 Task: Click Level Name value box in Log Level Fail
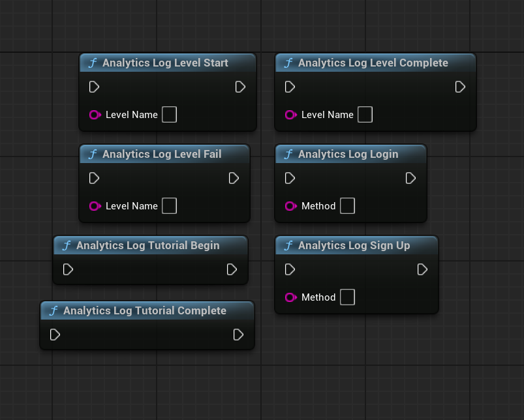click(169, 206)
